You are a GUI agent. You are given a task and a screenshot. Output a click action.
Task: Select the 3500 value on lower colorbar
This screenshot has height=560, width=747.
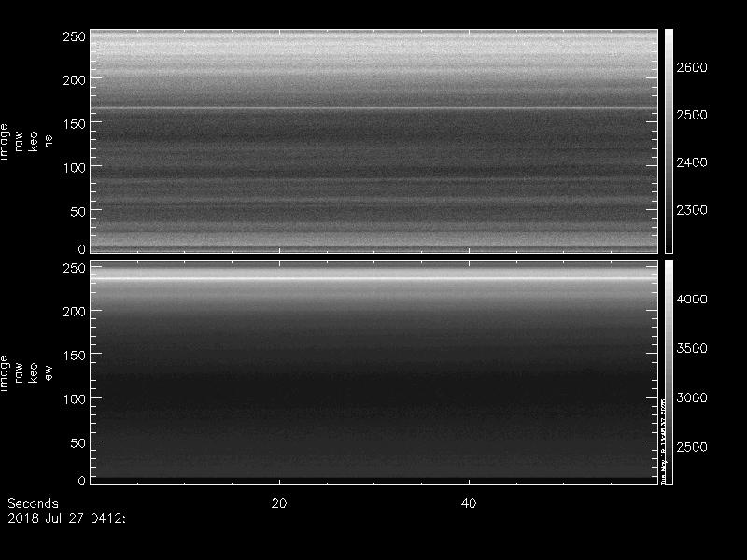point(692,348)
